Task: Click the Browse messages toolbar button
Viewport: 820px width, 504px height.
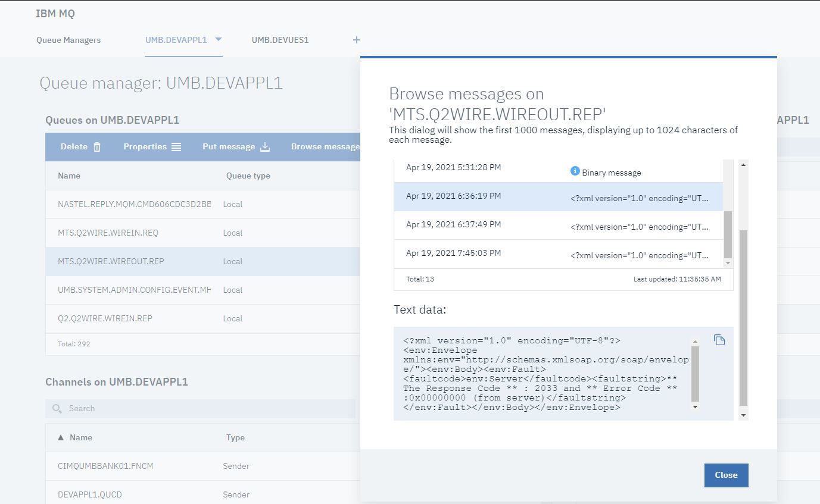Action: pyautogui.click(x=325, y=147)
